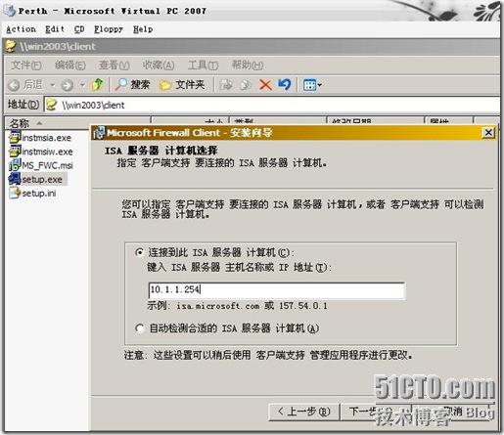Click the instmsia.exe file icon
504x435 pixels.
coord(15,138)
